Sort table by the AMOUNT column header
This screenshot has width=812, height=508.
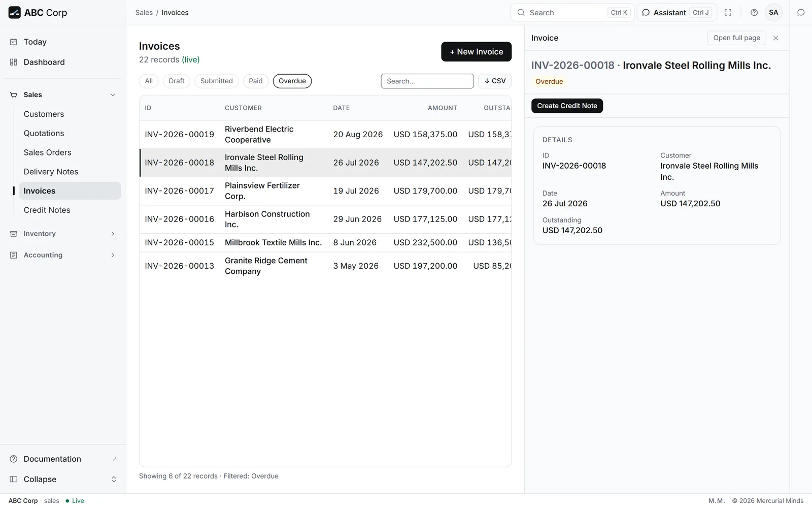(x=442, y=108)
